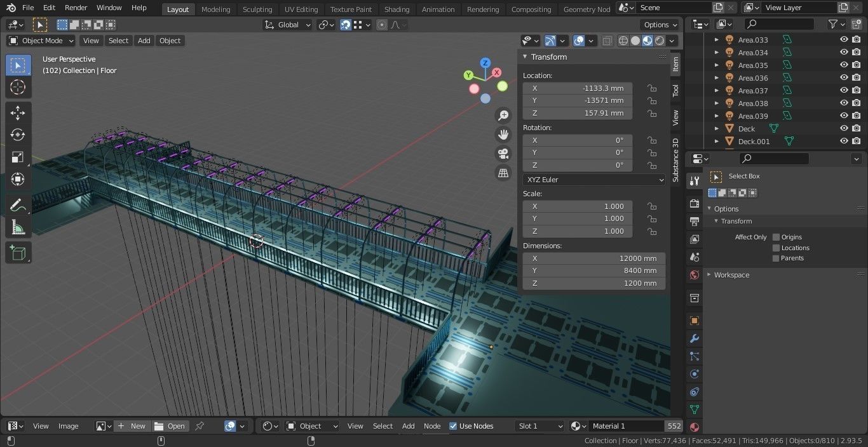Toggle snapping magnet in viewport header
The image size is (868, 447).
[345, 25]
